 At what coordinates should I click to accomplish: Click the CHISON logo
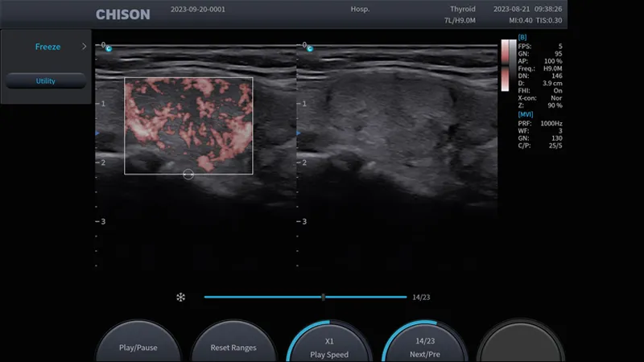click(x=123, y=14)
